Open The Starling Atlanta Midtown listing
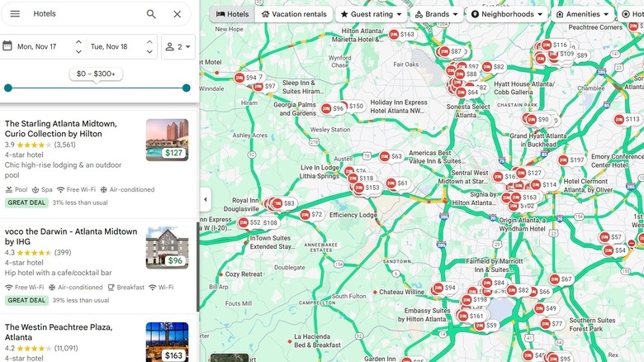The width and height of the screenshot is (644, 362). 61,128
